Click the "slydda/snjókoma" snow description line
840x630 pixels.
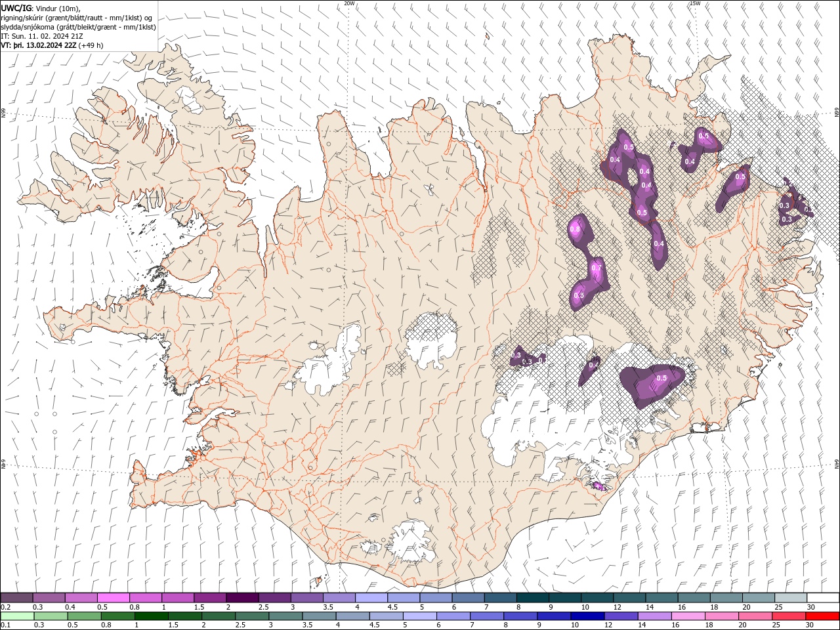pyautogui.click(x=79, y=27)
